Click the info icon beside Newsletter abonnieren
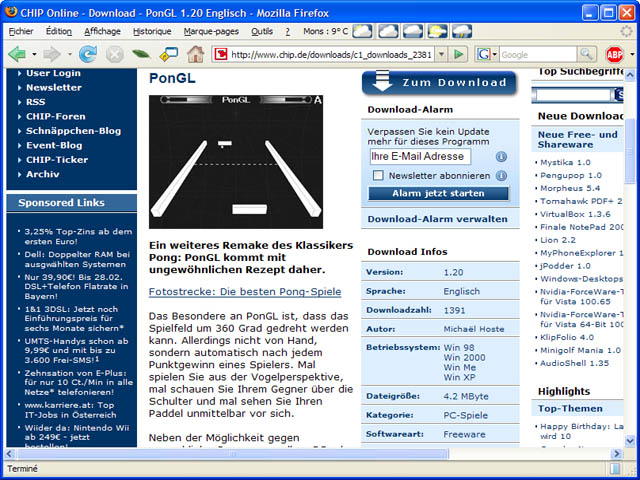Image resolution: width=640 pixels, height=480 pixels. (501, 176)
